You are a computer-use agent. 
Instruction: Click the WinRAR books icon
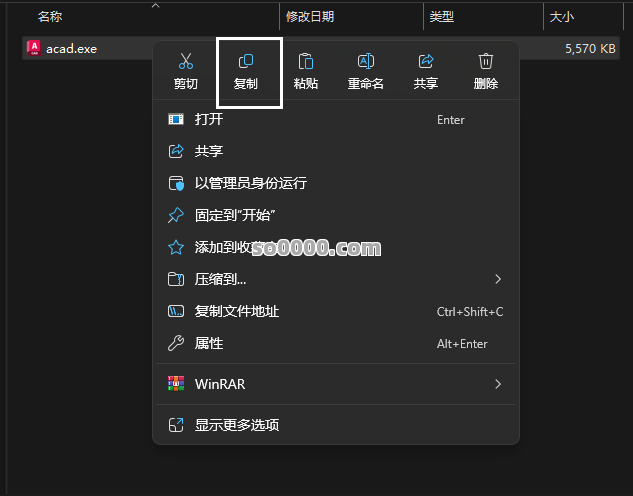(176, 384)
